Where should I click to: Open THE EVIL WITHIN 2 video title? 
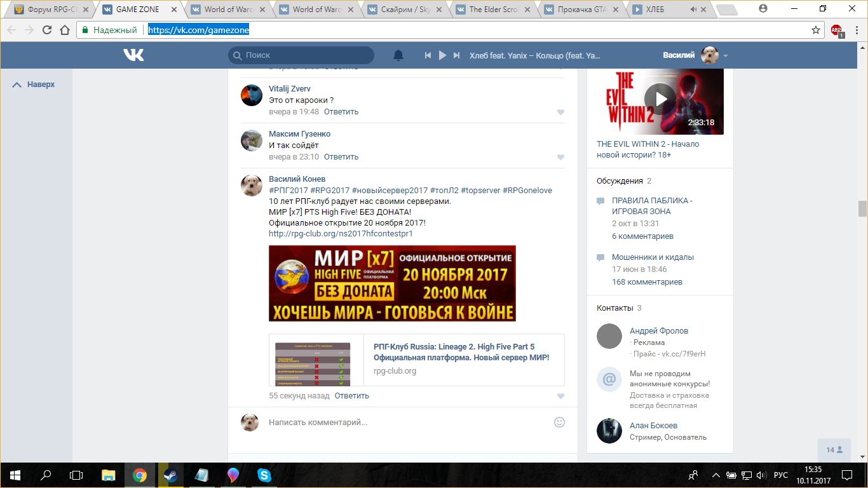coord(648,149)
